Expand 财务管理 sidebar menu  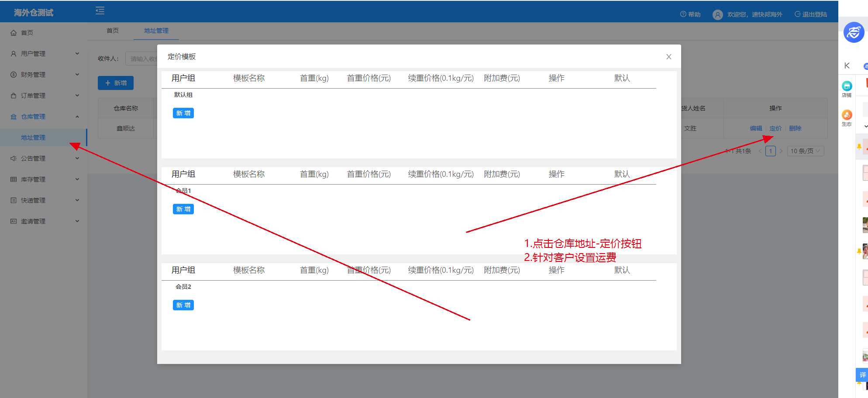pos(44,75)
